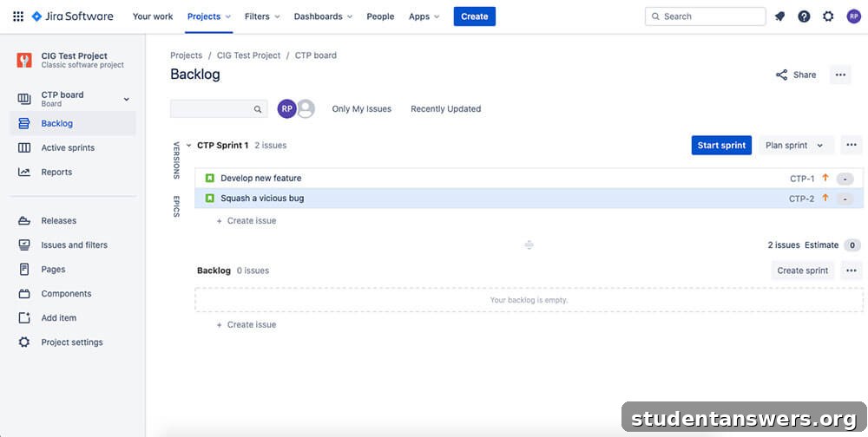Toggle the VERSIONS side panel

click(x=176, y=160)
